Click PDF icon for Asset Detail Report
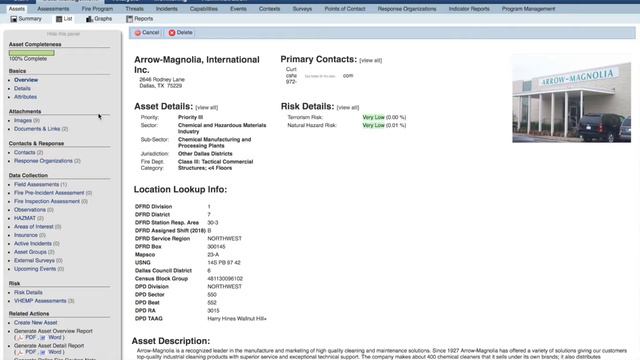The image size is (640, 360). pyautogui.click(x=20, y=352)
